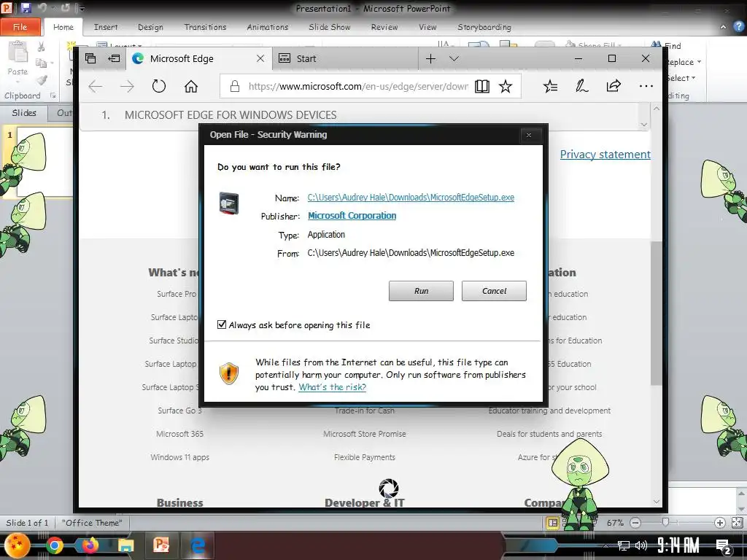Click Edge's Home icon
Viewport: 747px width, 560px height.
pos(191,86)
